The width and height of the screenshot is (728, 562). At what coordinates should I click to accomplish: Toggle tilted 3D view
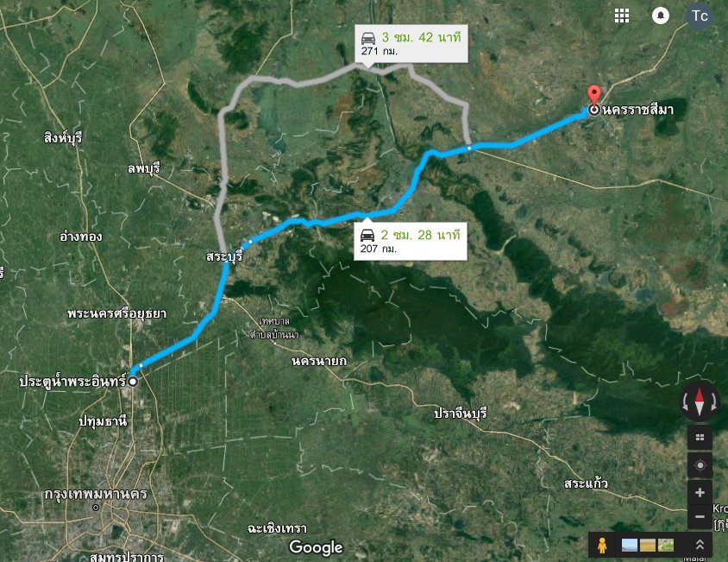[700, 438]
